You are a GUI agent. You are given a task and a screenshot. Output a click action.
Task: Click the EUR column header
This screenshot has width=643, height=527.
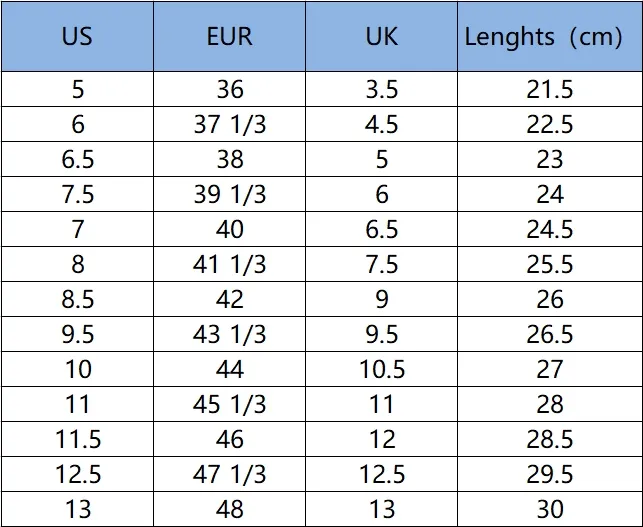[x=229, y=38]
